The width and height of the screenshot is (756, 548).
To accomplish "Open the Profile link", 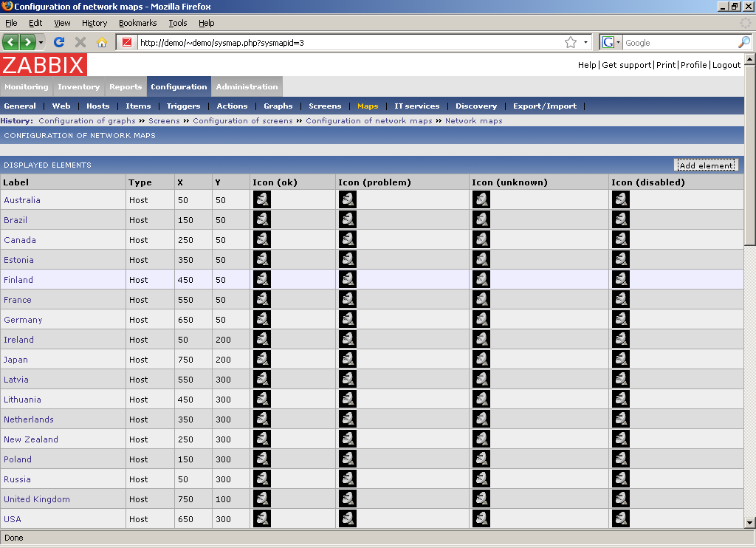I will [x=694, y=65].
